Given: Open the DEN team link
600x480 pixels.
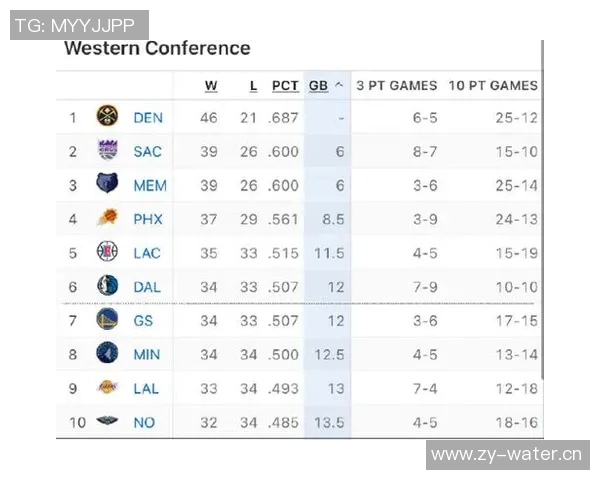Looking at the screenshot, I should pyautogui.click(x=148, y=118).
